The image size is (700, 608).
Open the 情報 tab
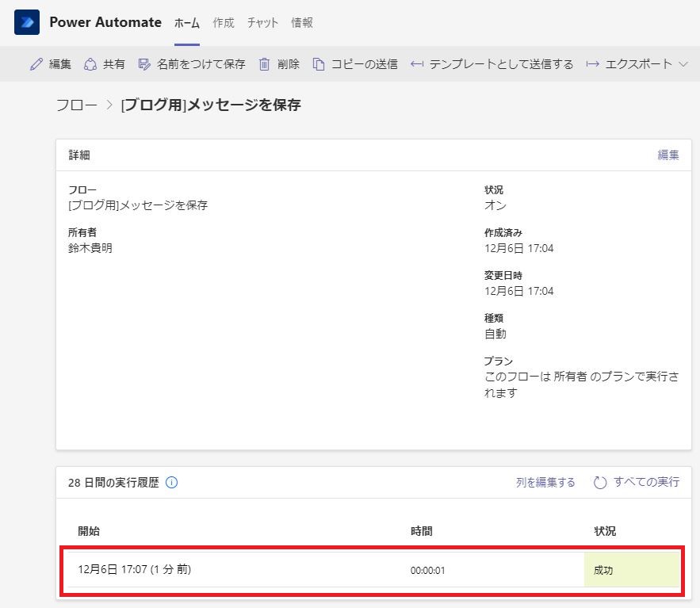pyautogui.click(x=302, y=22)
